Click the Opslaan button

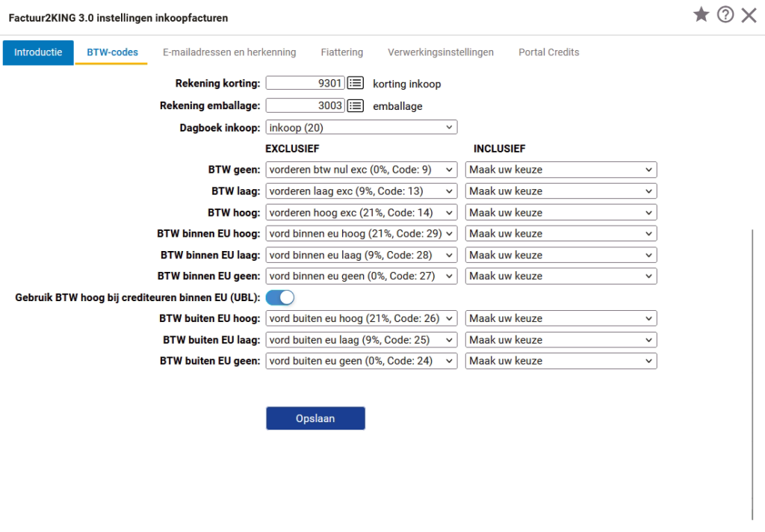pyautogui.click(x=315, y=418)
